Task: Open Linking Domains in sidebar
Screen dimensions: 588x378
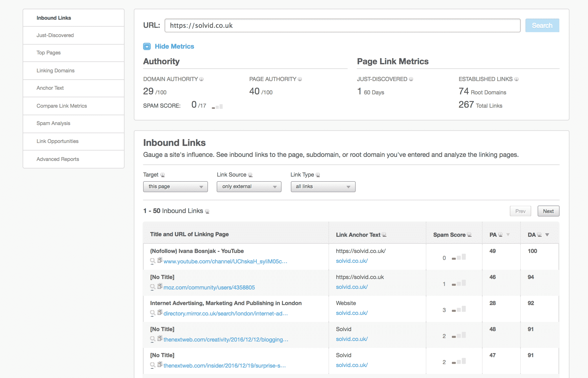Action: click(x=74, y=71)
